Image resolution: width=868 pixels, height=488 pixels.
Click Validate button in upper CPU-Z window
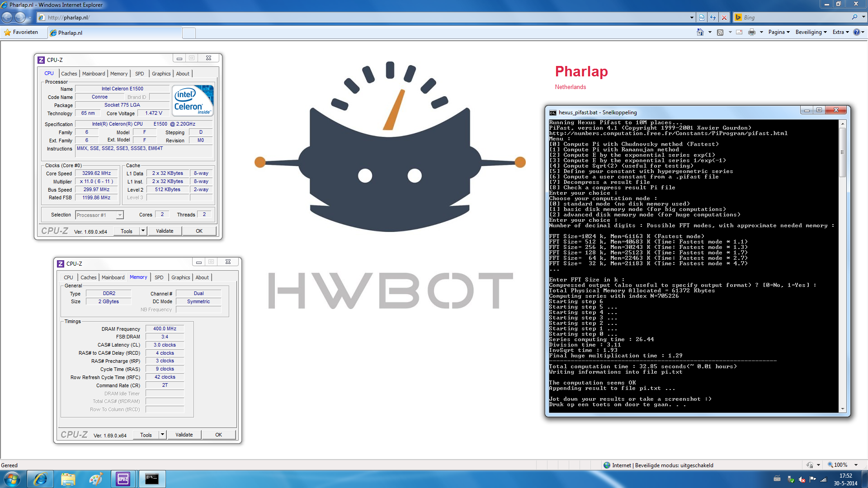coord(165,231)
